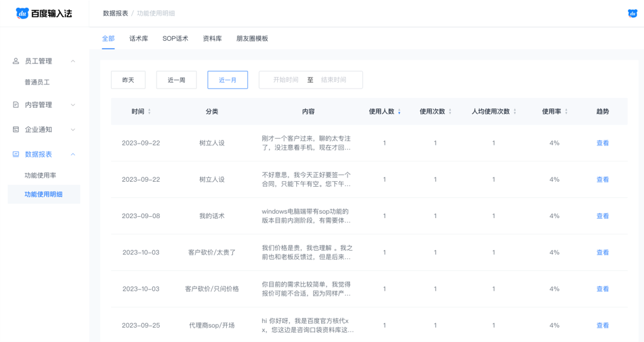Expand the 企业通知 menu section

tap(73, 129)
